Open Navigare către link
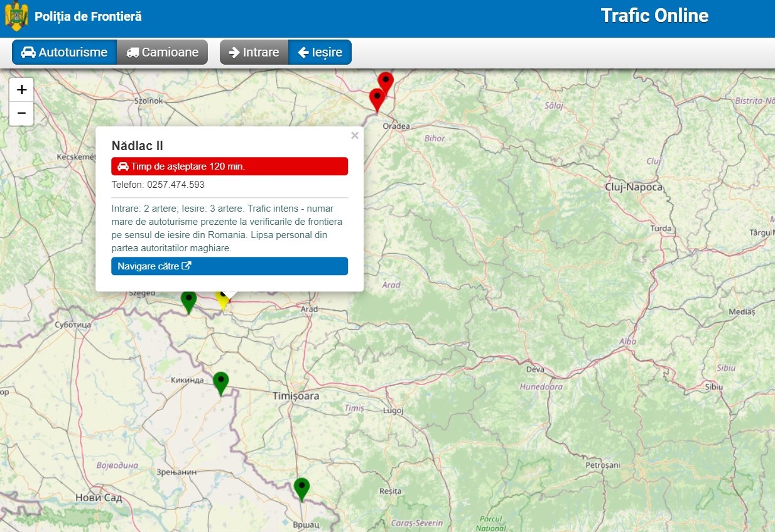Screen dimensions: 775x532 pyautogui.click(x=229, y=266)
